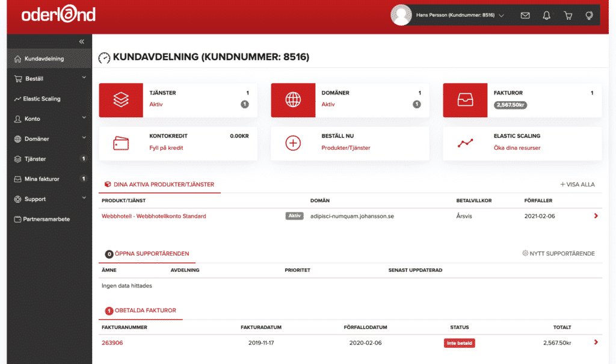Click the Beställ nu plus circle icon
616x364 pixels.
click(293, 143)
